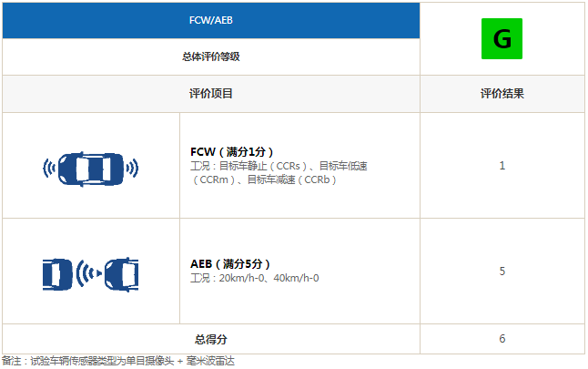The image size is (588, 369).
Task: Click the 总体评价等级 label
Action: pos(210,56)
